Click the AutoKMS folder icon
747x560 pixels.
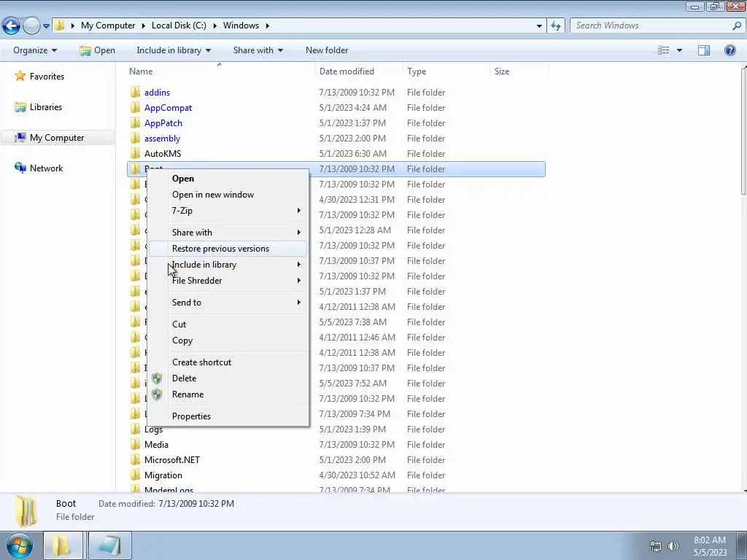click(x=135, y=153)
